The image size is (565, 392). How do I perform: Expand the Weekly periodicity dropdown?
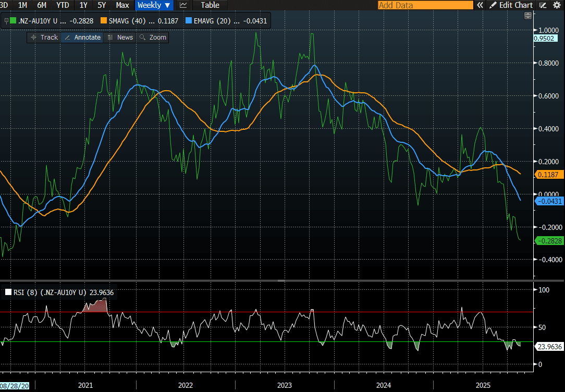click(154, 5)
